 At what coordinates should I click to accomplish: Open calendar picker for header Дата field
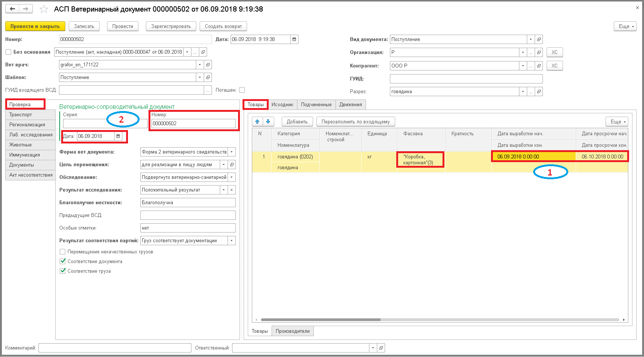pos(294,40)
